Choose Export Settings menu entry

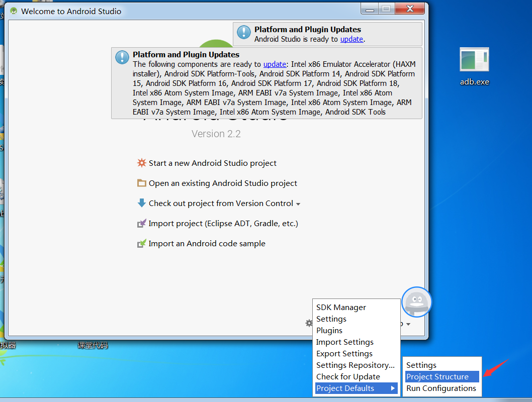pos(356,354)
